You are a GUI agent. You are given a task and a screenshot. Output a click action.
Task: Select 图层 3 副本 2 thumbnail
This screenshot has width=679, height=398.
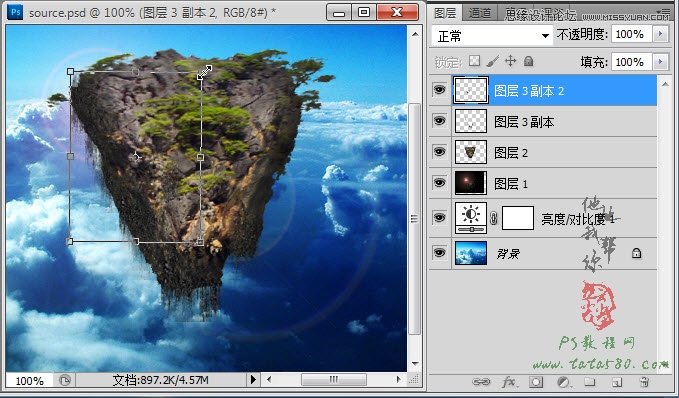[x=471, y=90]
